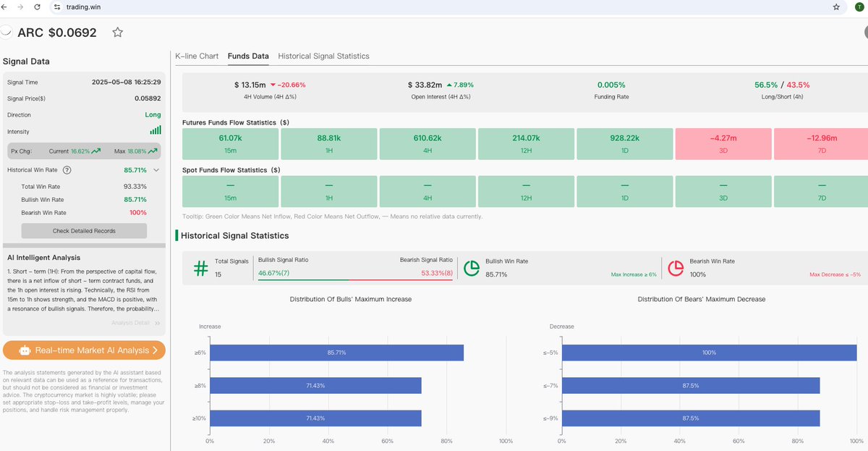The height and width of the screenshot is (451, 868).
Task: Open the browser profile avatar
Action: click(x=859, y=7)
